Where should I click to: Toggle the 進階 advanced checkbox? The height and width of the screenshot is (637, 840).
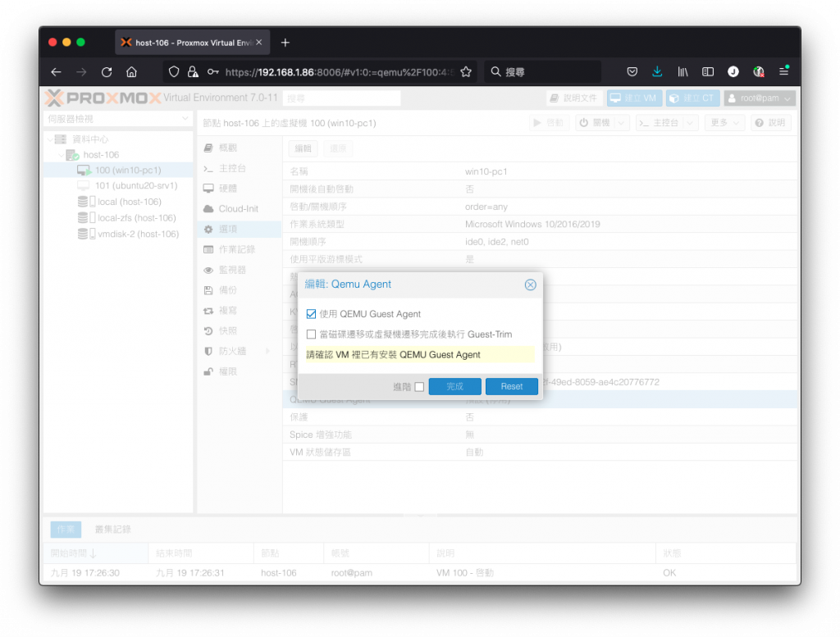coord(419,386)
